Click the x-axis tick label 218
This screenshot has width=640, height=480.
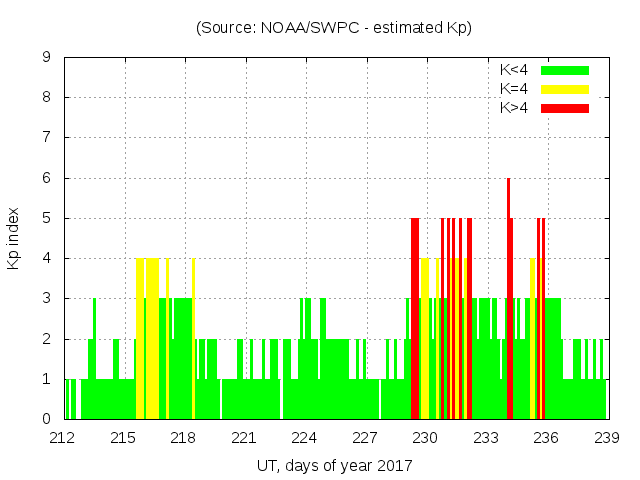(x=184, y=438)
